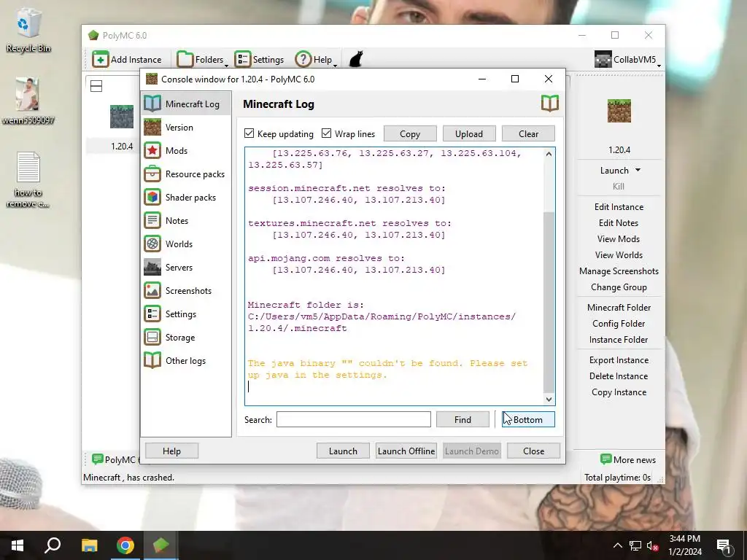
Task: Click Export Instance in right panel
Action: [619, 360]
